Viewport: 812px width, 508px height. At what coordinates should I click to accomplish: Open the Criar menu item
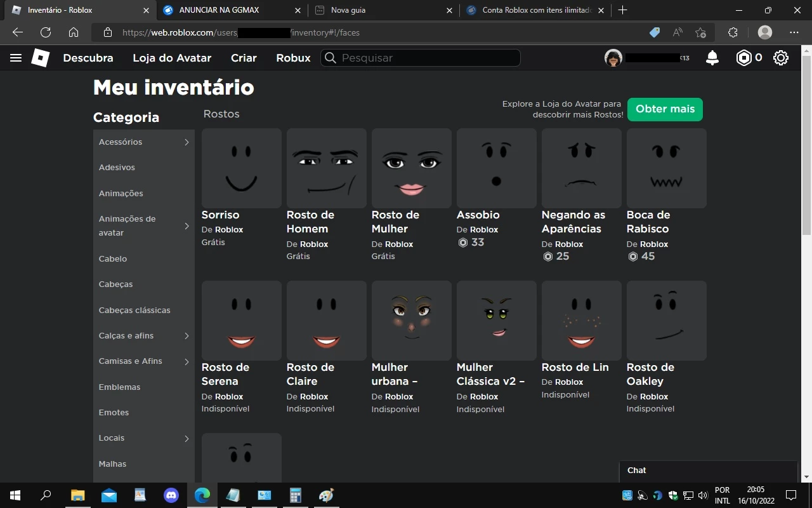pyautogui.click(x=244, y=58)
